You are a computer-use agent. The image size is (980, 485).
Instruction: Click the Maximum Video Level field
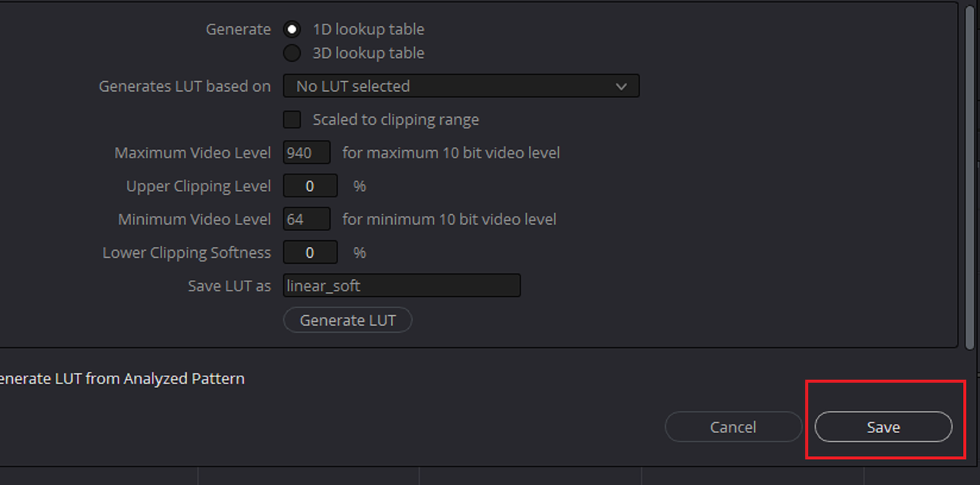pos(306,153)
